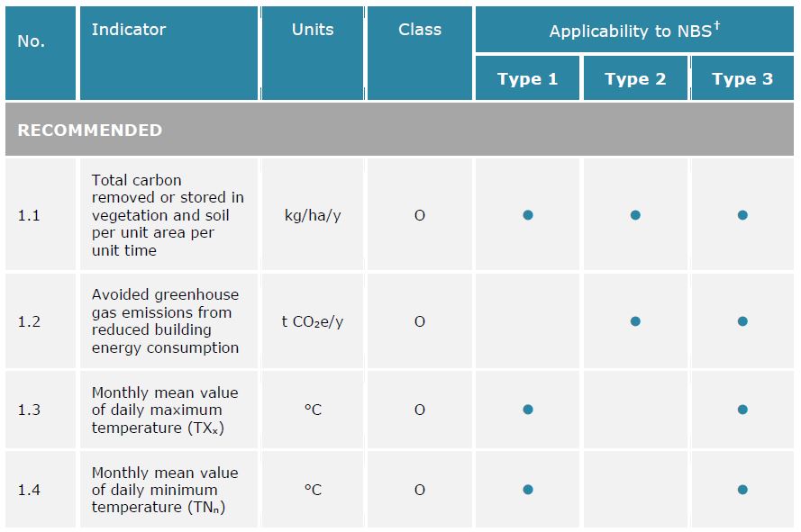Viewport: 801px width, 532px height.
Task: Click the Type 2 column header
Action: click(x=635, y=79)
